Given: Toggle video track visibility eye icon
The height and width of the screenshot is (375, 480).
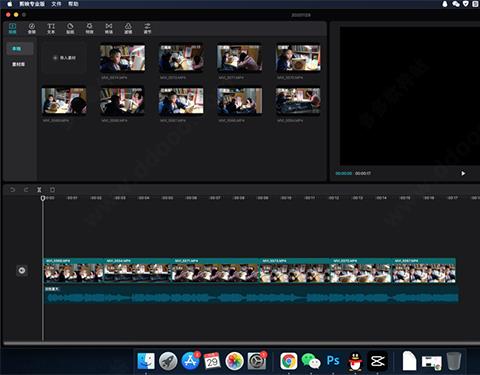Looking at the screenshot, I should (22, 270).
